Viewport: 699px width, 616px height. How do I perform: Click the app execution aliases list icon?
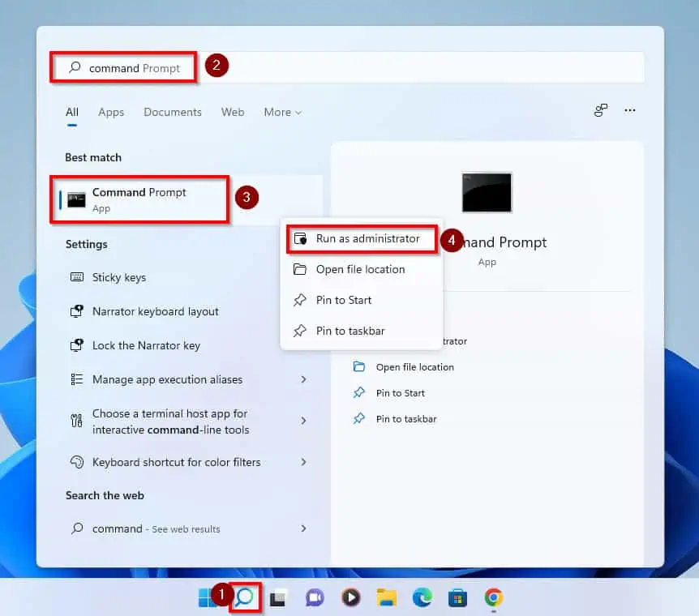point(77,379)
